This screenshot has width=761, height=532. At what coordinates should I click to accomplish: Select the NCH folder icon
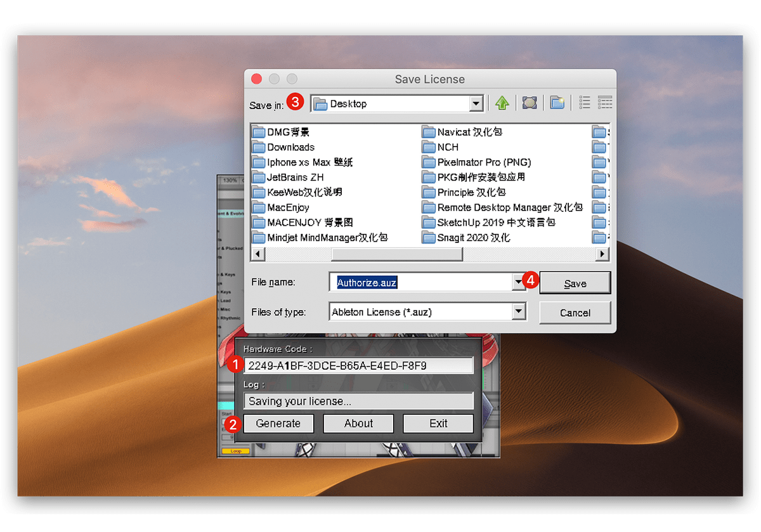429,147
